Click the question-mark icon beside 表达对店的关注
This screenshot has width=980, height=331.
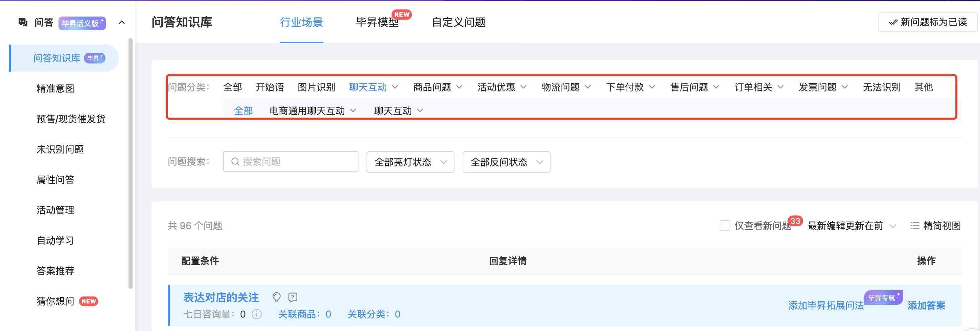pos(293,297)
